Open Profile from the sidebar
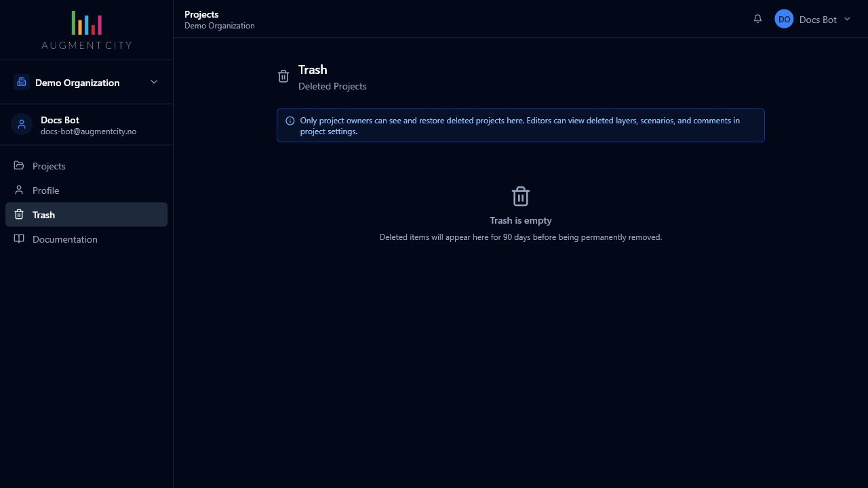The image size is (868, 488). click(x=86, y=190)
